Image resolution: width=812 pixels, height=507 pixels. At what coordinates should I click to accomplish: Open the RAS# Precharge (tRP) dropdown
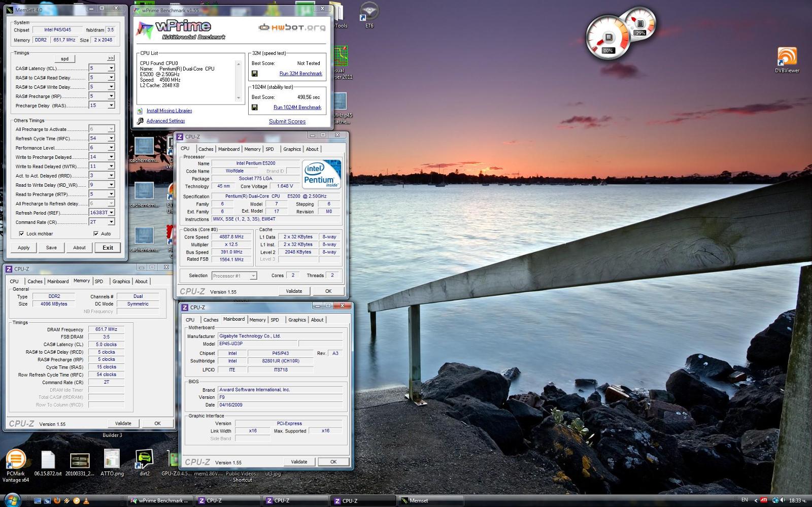(111, 96)
